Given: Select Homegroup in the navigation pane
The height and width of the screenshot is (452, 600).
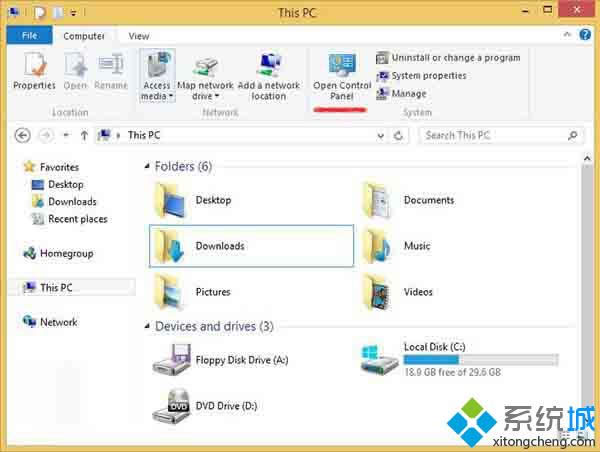Looking at the screenshot, I should coord(58,253).
